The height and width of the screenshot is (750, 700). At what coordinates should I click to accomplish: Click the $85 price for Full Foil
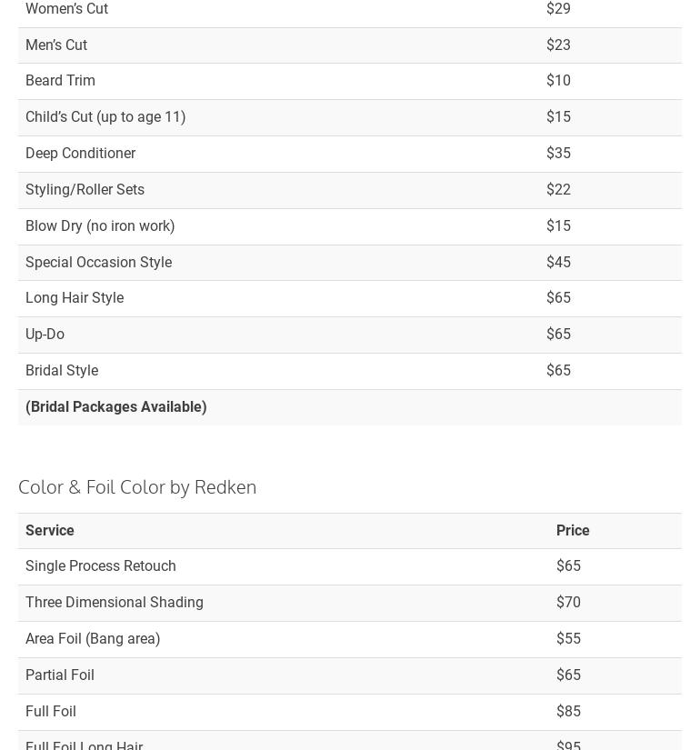click(569, 712)
